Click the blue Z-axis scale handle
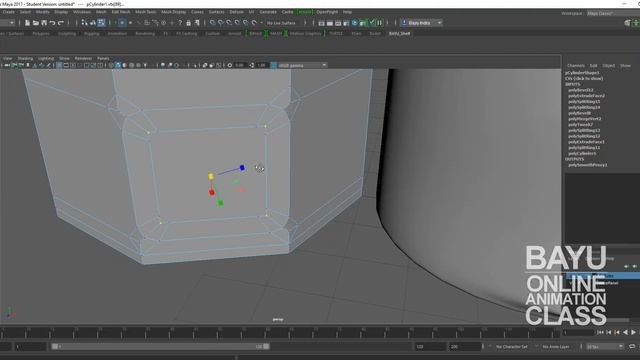This screenshot has height=360, width=640. click(242, 168)
